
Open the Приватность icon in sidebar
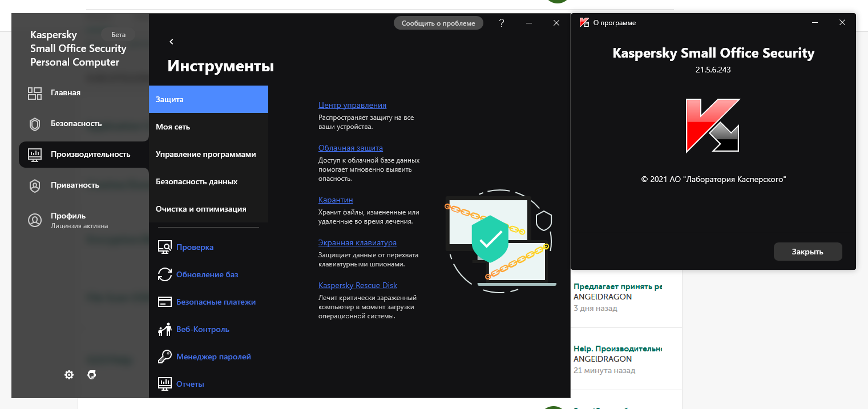tap(35, 185)
